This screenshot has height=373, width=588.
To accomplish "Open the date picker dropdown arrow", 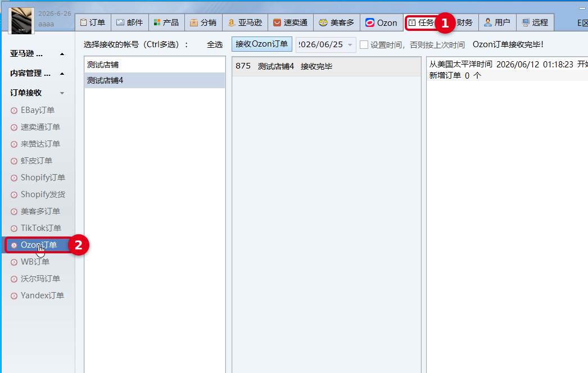I will (350, 44).
